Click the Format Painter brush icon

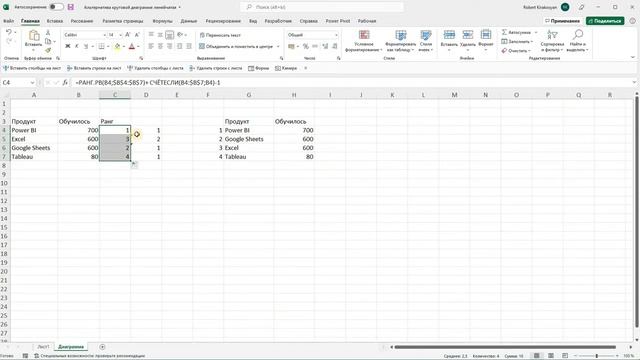tap(48, 50)
